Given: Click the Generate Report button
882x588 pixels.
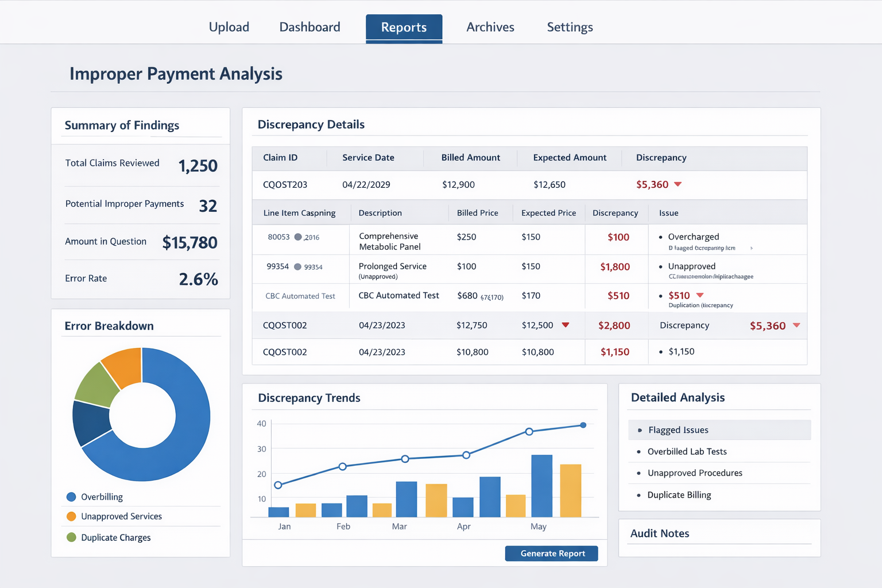Looking at the screenshot, I should click(551, 553).
